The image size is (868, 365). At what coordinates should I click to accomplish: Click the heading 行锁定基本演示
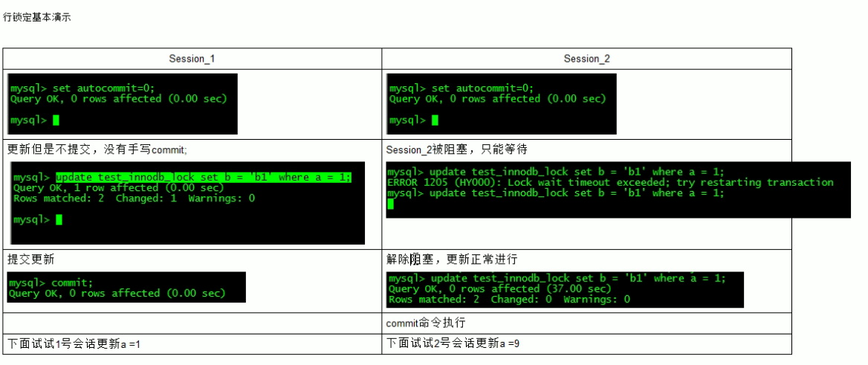coord(36,17)
